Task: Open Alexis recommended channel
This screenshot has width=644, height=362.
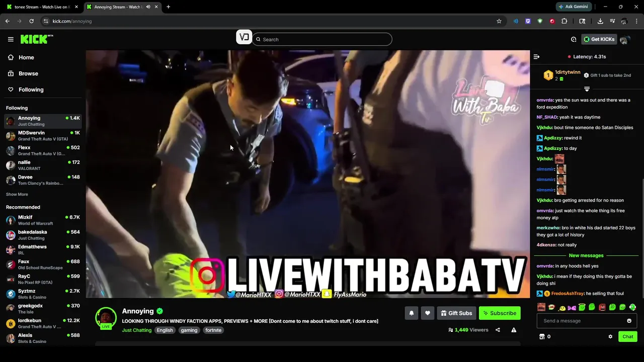Action: click(x=43, y=338)
